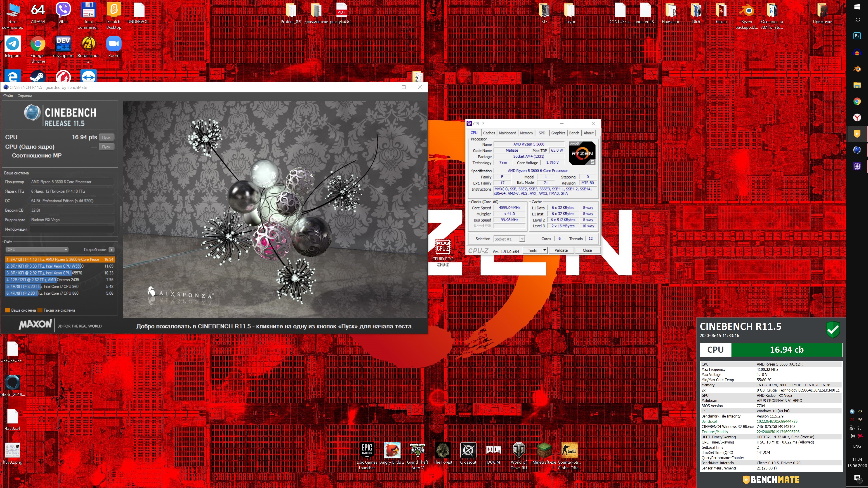The image size is (868, 488).
Task: Open the Ваша система orange legend swatch
Action: point(7,310)
